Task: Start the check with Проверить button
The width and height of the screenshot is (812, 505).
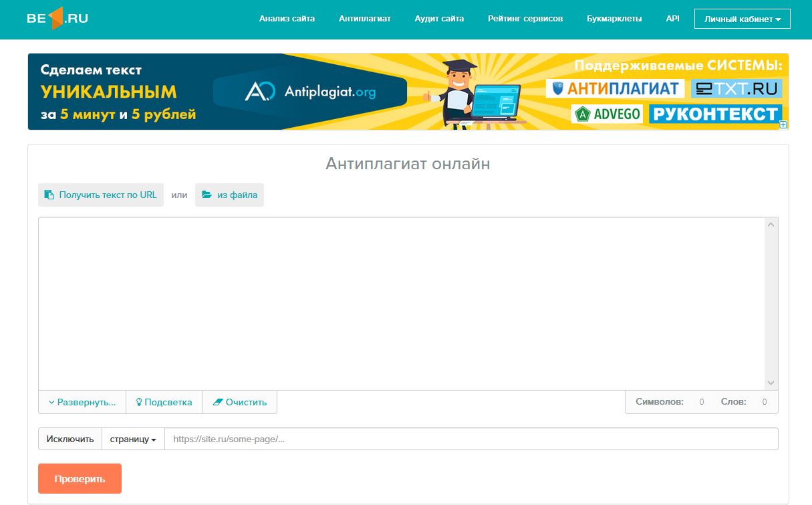Action: (x=80, y=479)
